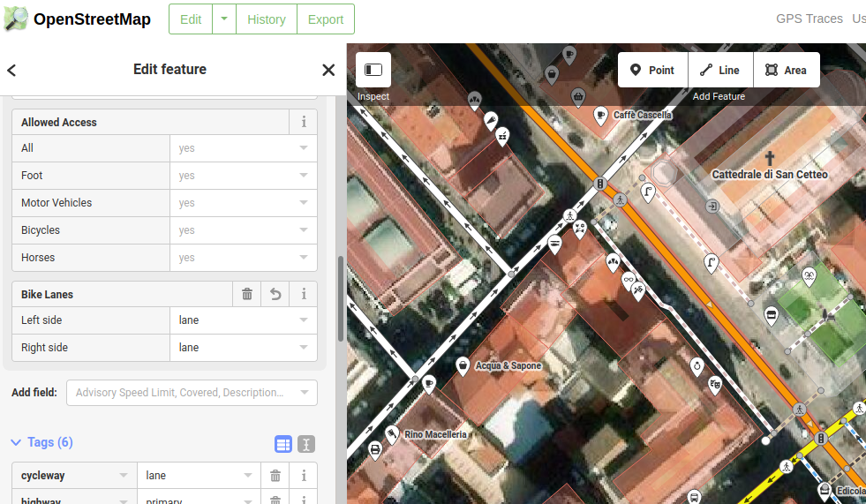Select the Line add feature tool
Image resolution: width=866 pixels, height=504 pixels.
pyautogui.click(x=720, y=70)
